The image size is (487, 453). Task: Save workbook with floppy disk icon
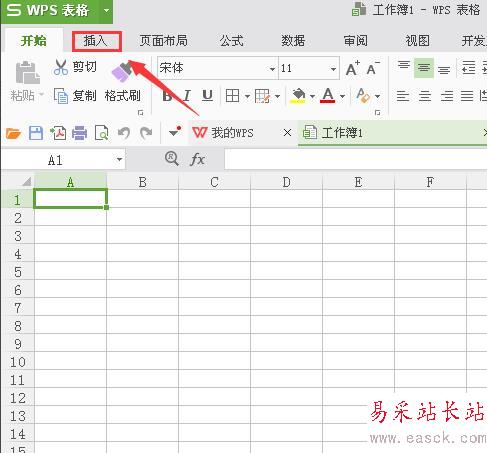pos(36,133)
